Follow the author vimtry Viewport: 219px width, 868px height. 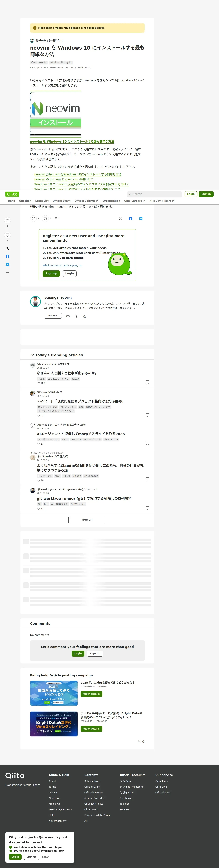(x=53, y=316)
